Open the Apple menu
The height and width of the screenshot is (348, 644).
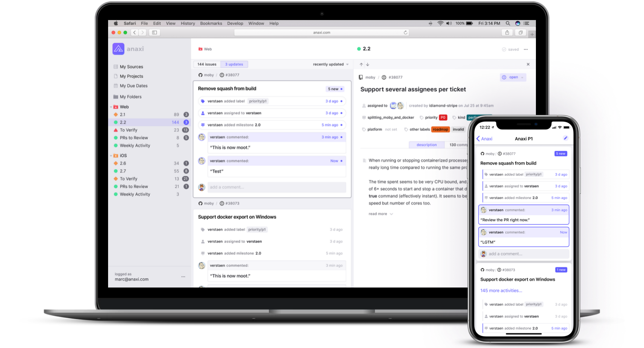pyautogui.click(x=116, y=23)
